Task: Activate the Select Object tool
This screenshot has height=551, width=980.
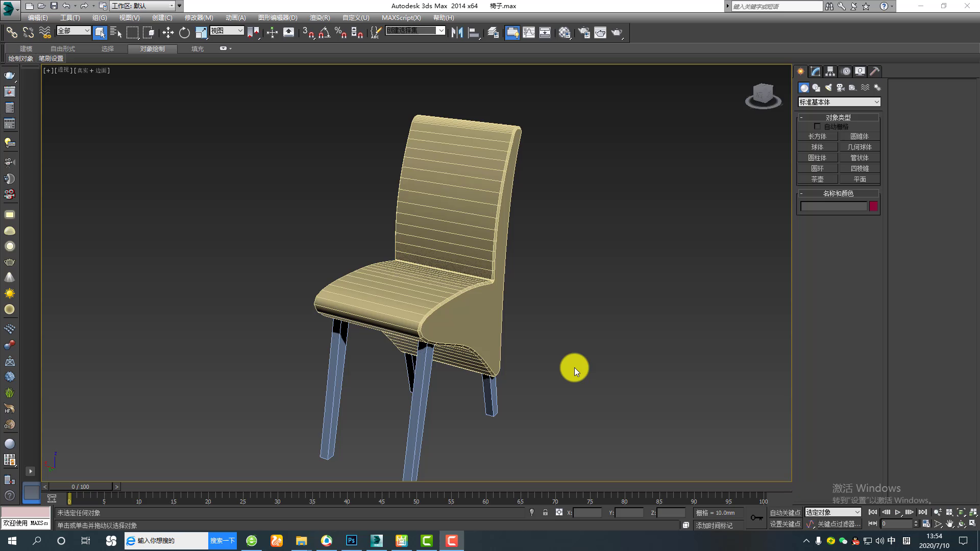Action: (100, 33)
